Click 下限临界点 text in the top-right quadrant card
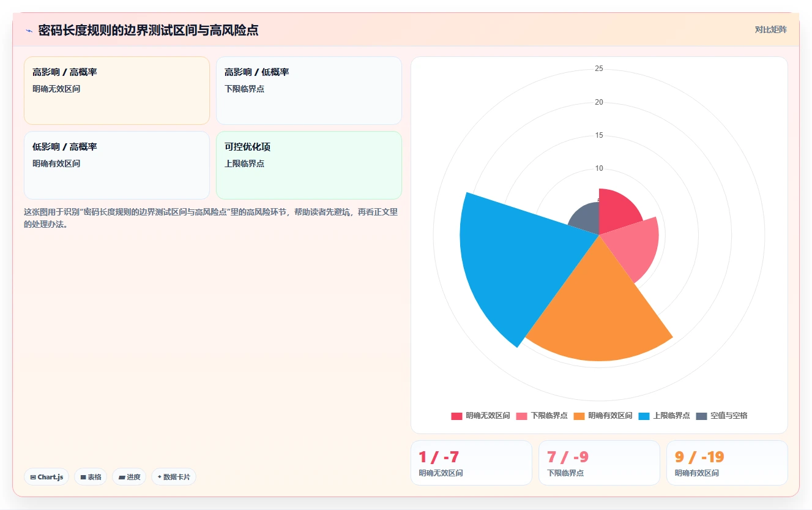The height and width of the screenshot is (510, 812). click(244, 89)
